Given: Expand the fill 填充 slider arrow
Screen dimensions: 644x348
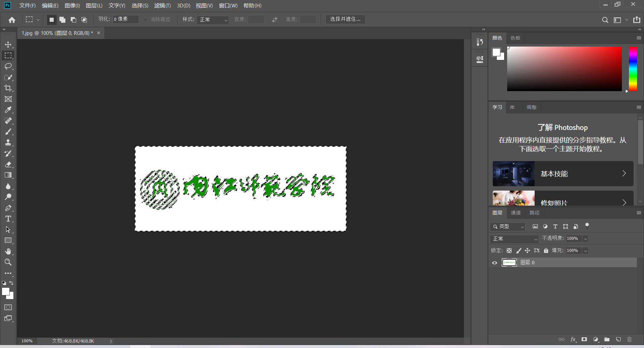Looking at the screenshot, I should pyautogui.click(x=585, y=251).
